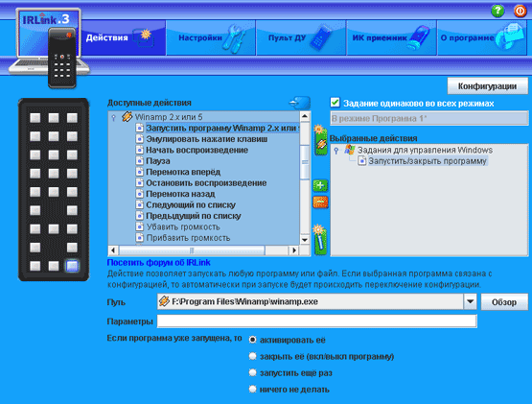
Task: Collapse the Winamp 2.x или 5 tree node
Action: point(114,117)
